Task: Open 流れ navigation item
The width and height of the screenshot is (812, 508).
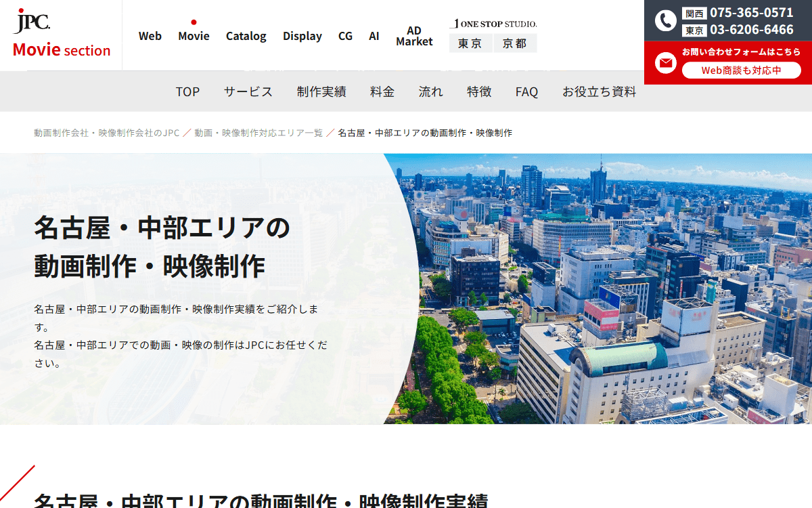Action: point(431,91)
